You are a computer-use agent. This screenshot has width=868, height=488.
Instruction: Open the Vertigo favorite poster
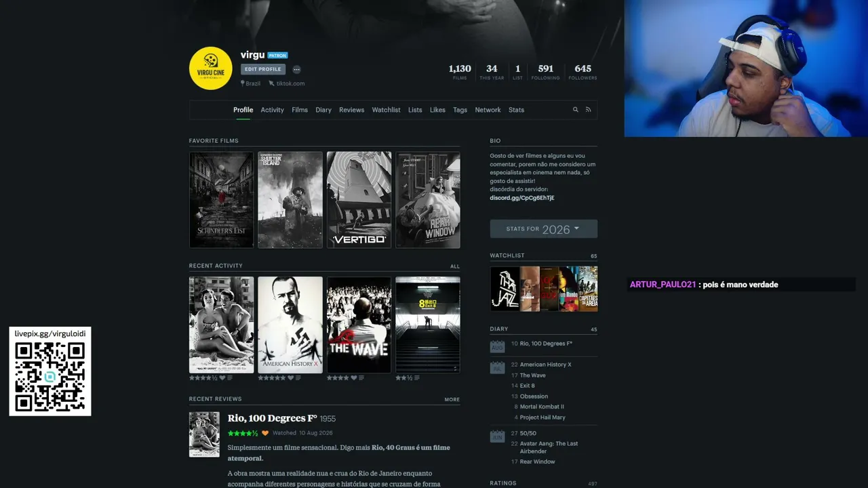tap(359, 200)
